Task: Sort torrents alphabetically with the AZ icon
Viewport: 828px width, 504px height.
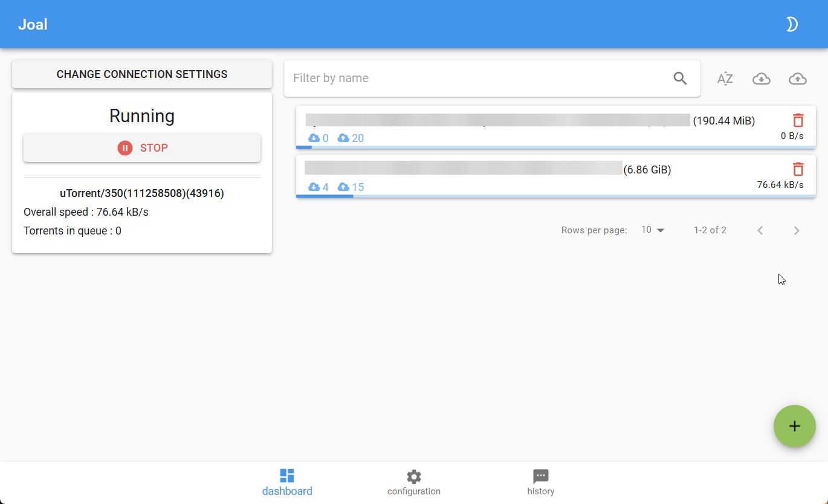Action: pos(725,79)
